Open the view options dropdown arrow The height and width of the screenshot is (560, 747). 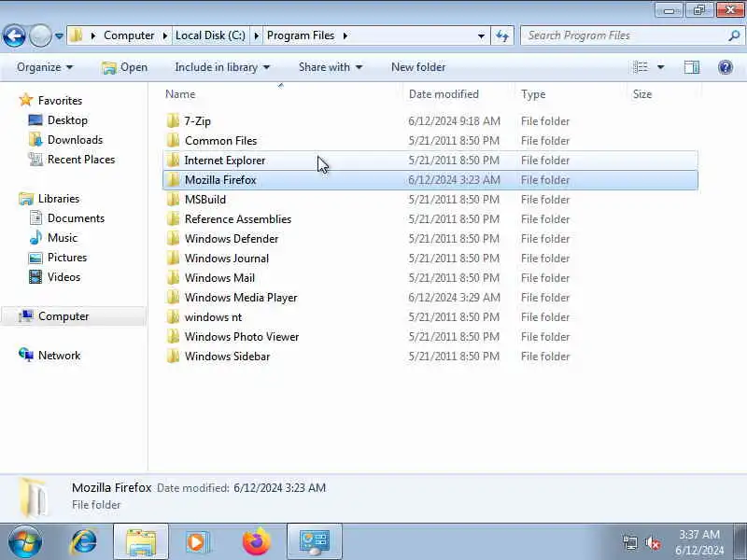660,67
